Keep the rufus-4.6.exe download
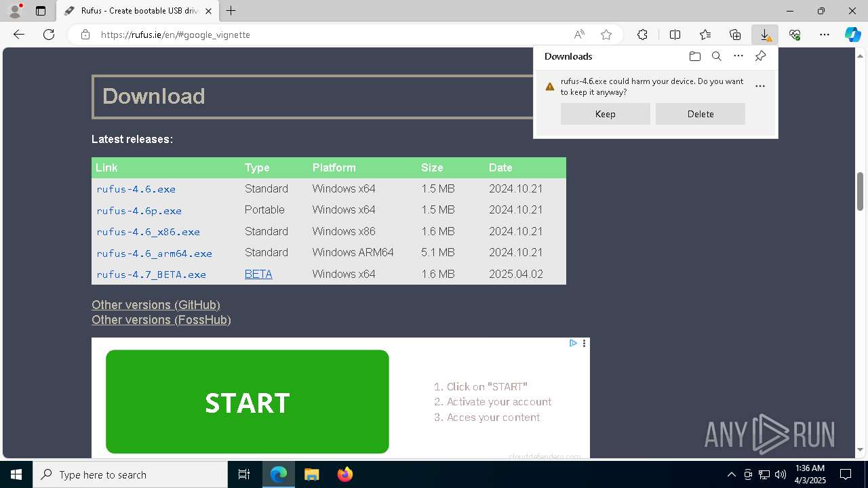The width and height of the screenshot is (868, 488). [x=606, y=114]
